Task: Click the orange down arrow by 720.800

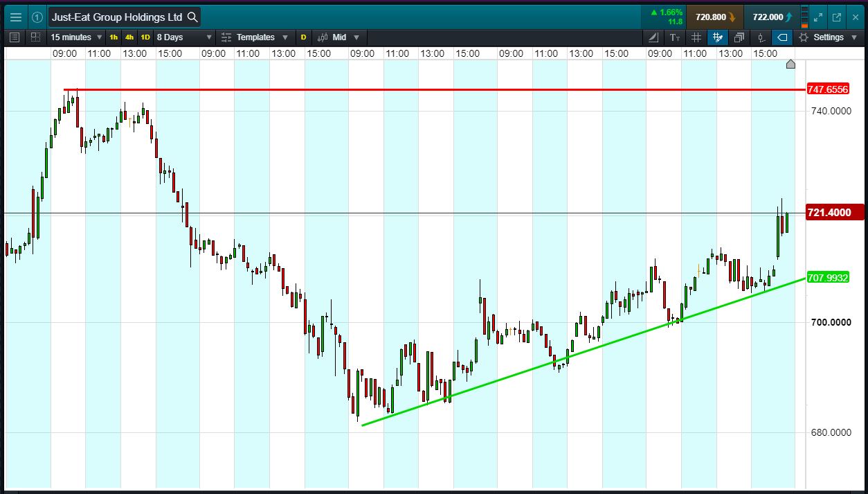Action: click(732, 17)
